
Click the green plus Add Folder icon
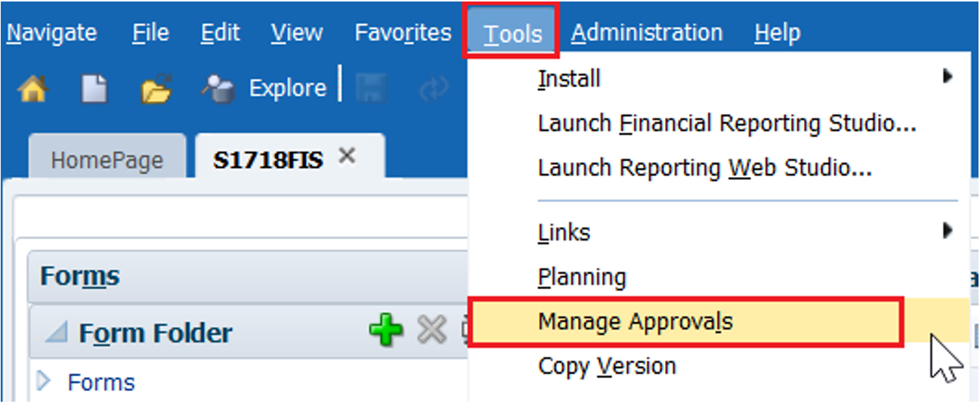pos(385,331)
